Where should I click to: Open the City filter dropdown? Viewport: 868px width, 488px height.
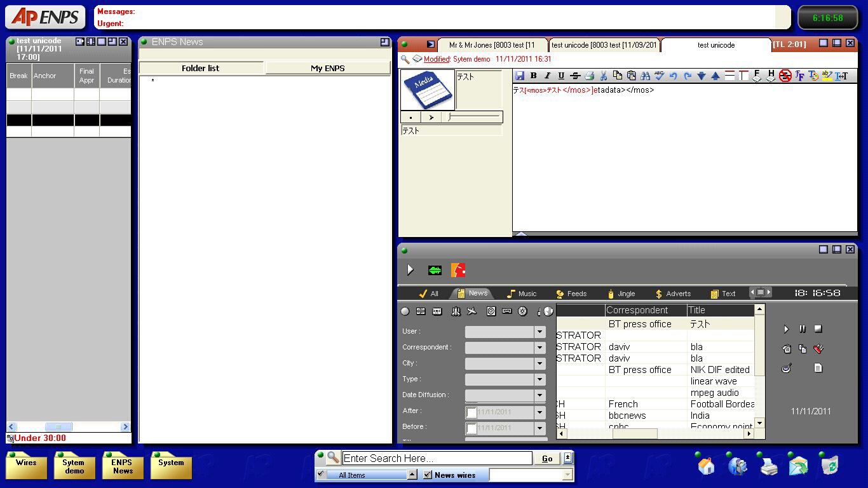[x=539, y=363]
